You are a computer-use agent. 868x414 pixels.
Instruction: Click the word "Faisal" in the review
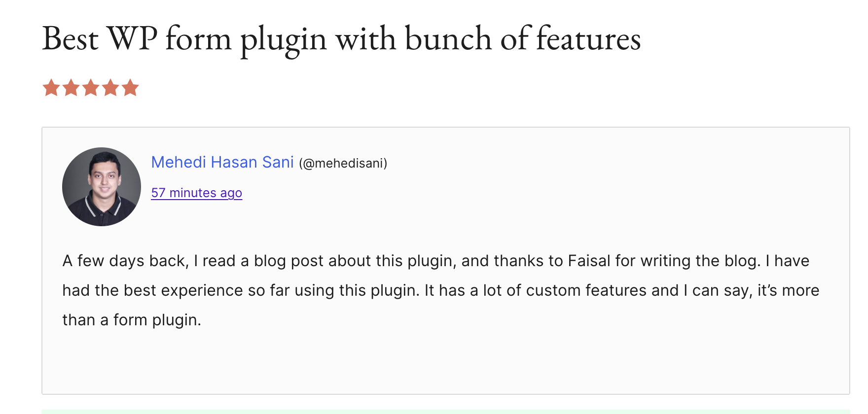tap(589, 261)
